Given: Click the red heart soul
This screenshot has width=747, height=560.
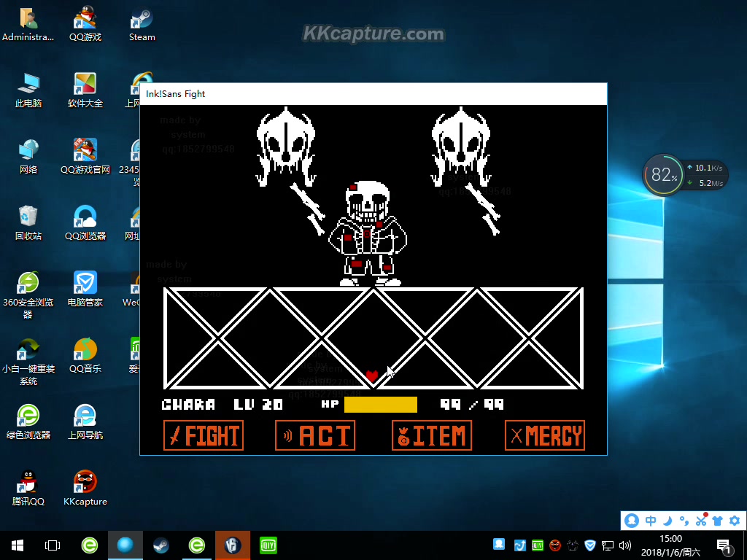Looking at the screenshot, I should [x=371, y=376].
